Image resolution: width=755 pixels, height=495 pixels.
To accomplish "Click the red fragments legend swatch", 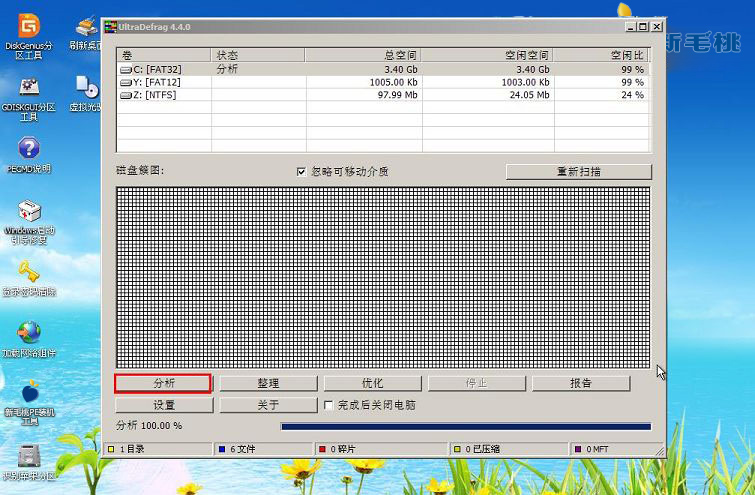I will coord(322,449).
